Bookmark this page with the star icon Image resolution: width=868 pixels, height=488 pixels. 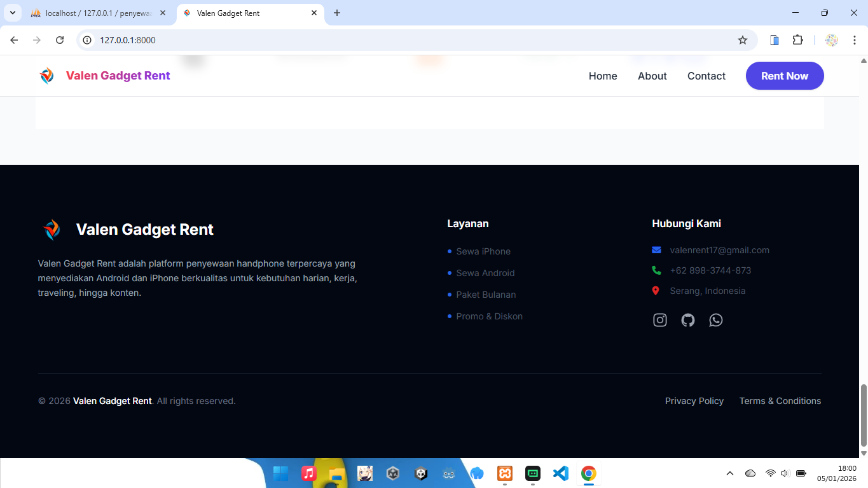743,40
